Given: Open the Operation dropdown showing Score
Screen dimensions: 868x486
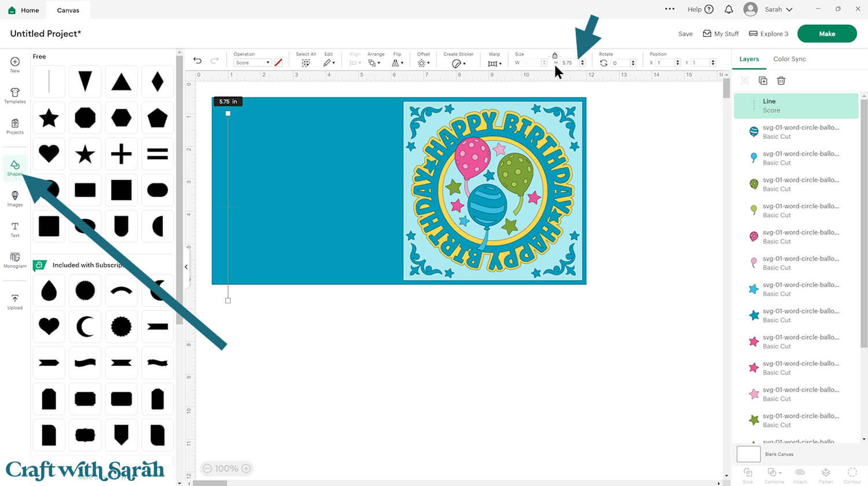Looking at the screenshot, I should [x=252, y=62].
